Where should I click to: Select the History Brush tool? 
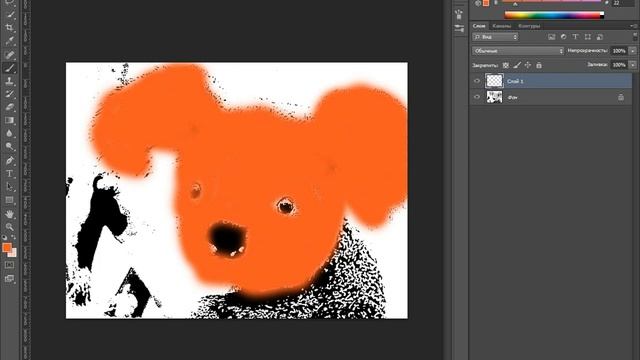tap(10, 94)
